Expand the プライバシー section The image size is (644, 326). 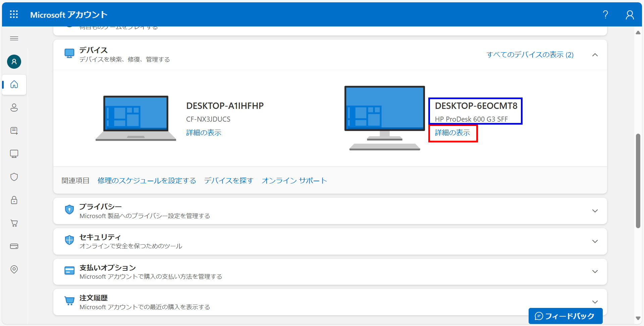595,211
